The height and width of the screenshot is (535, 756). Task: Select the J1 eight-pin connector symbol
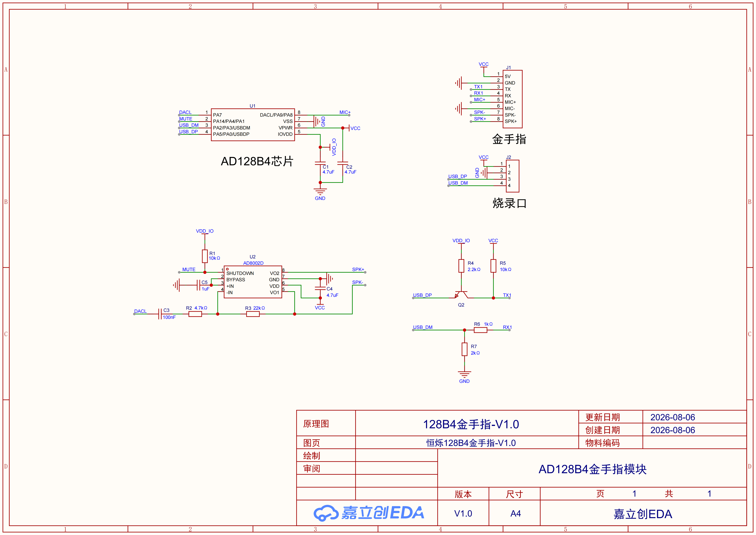tap(512, 99)
